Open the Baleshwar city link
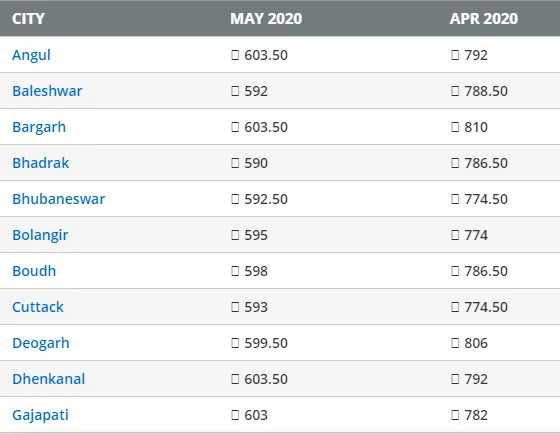This screenshot has width=560, height=434. (x=47, y=91)
